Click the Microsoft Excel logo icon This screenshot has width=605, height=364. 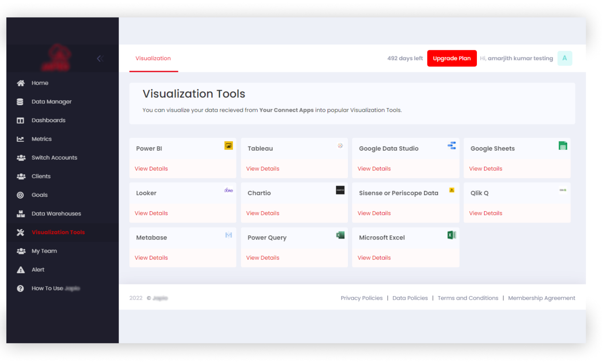[x=452, y=235]
